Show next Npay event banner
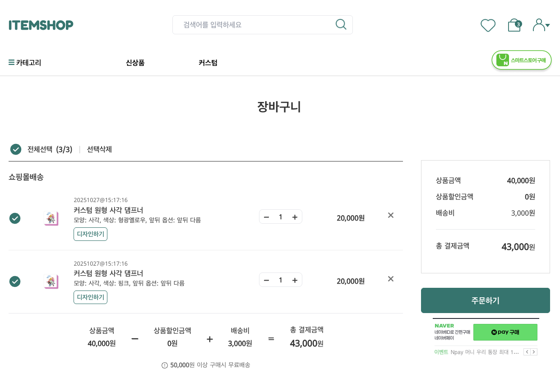Image resolution: width=560 pixels, height=392 pixels. coord(534,352)
